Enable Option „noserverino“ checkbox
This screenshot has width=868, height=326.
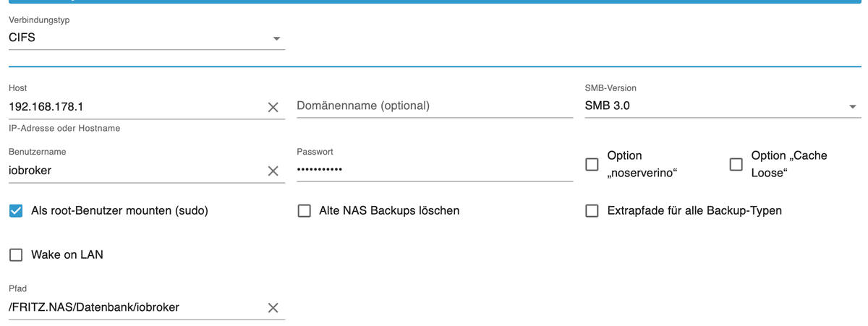coord(592,165)
